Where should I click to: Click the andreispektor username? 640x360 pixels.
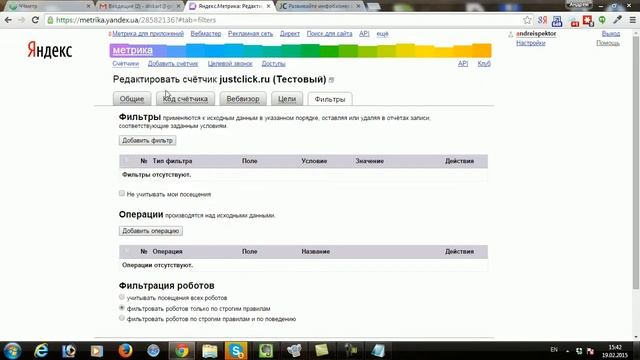536,34
